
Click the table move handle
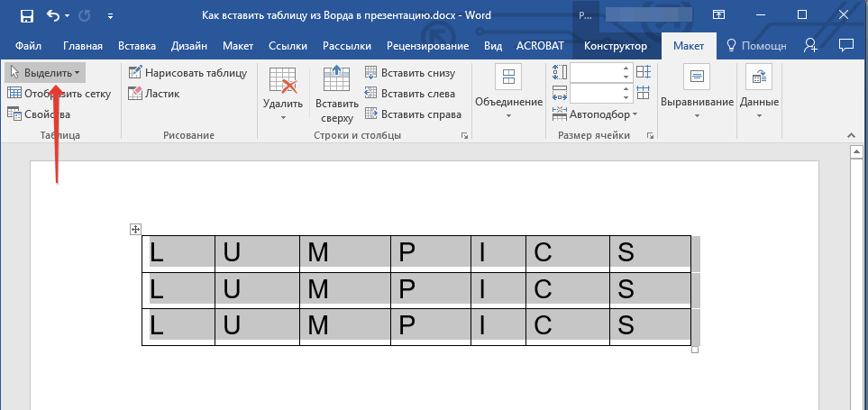(x=136, y=230)
